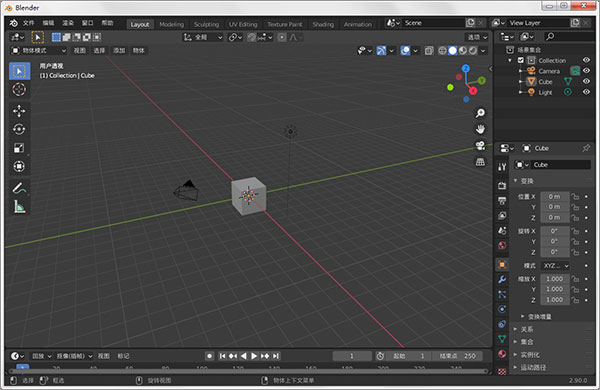Select the Scale tool
The height and width of the screenshot is (390, 600).
click(x=19, y=148)
